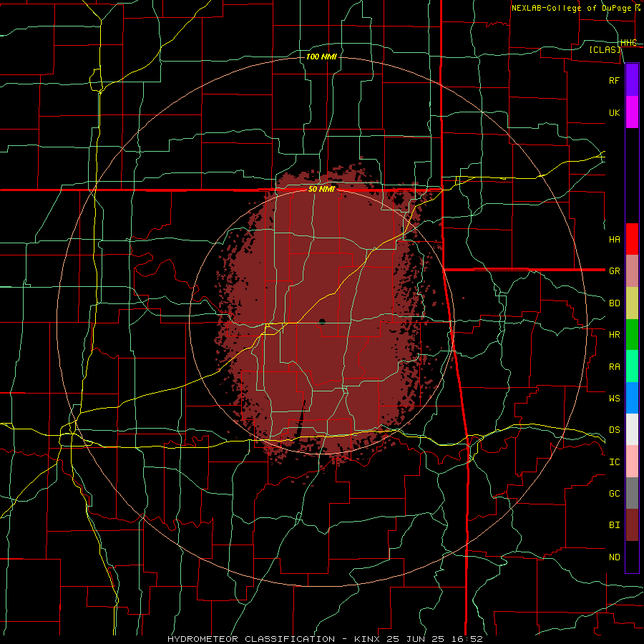Screen dimensions: 644x644
Task: Click the BI legend label text
Action: click(x=614, y=525)
